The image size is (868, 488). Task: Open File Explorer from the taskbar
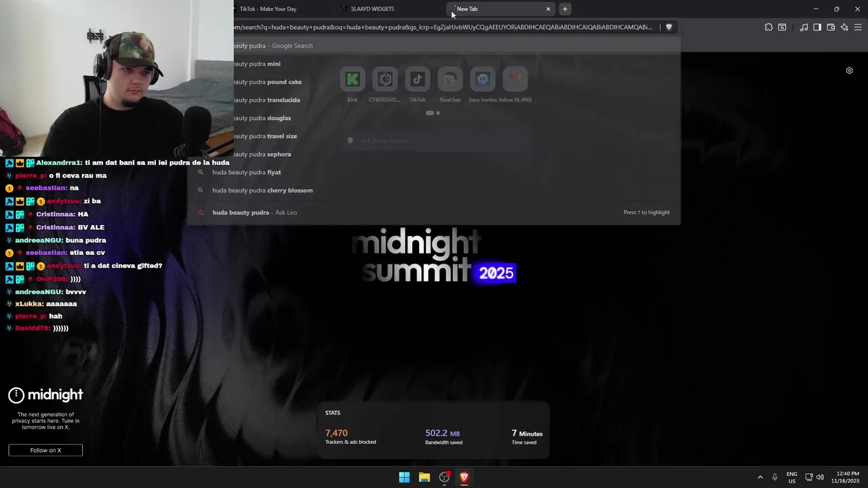click(x=425, y=477)
